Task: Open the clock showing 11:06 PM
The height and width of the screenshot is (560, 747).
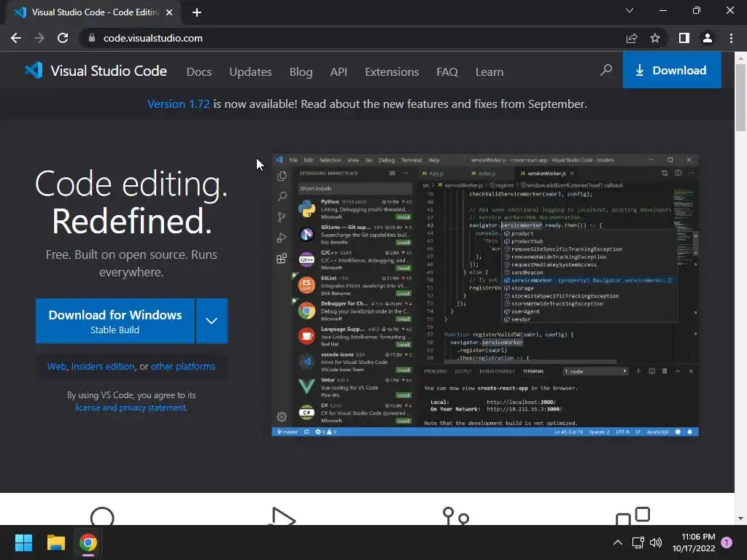Action: 694,542
